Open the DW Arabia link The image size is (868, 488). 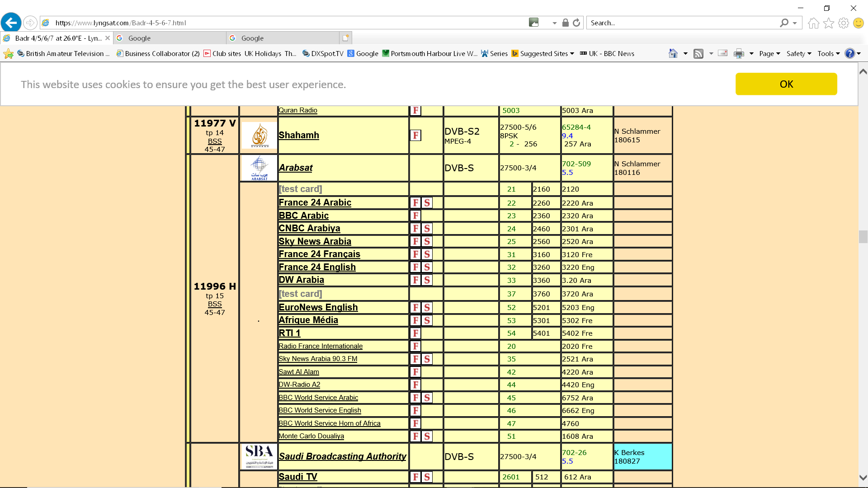click(x=301, y=280)
